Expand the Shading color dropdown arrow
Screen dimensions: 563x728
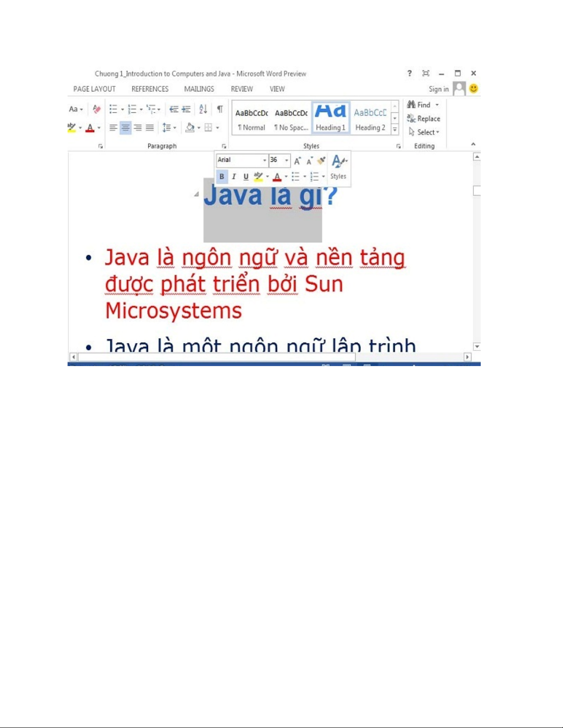coord(199,128)
